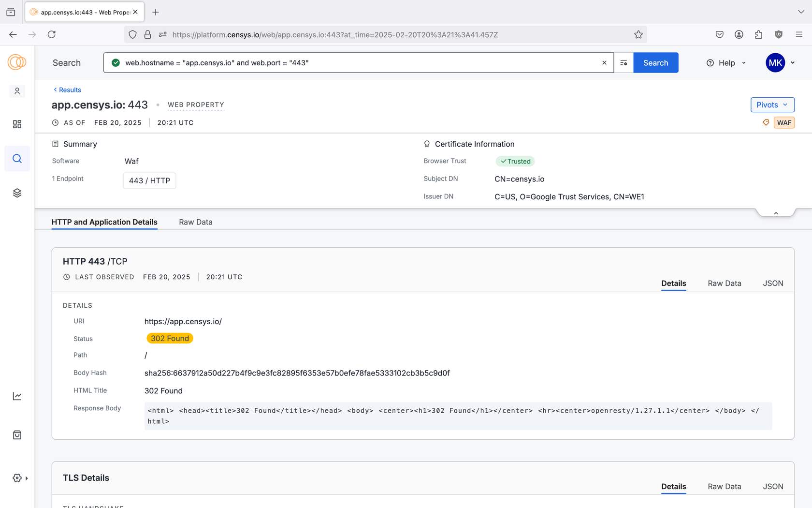Select the Search magnifier sidebar icon
This screenshot has width=812, height=508.
point(17,159)
